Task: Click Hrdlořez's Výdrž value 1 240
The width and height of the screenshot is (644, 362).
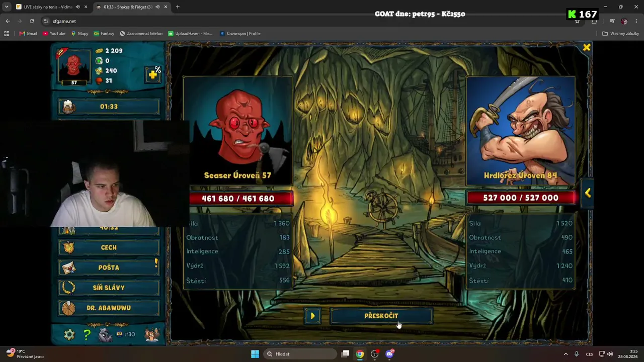Action: (565, 265)
